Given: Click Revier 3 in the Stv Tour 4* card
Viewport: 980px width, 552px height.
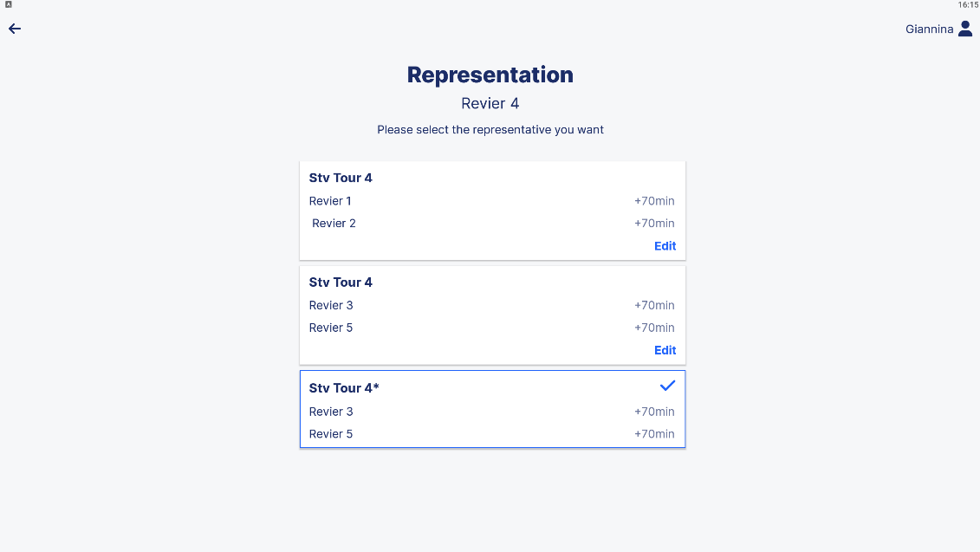Looking at the screenshot, I should 331,412.
